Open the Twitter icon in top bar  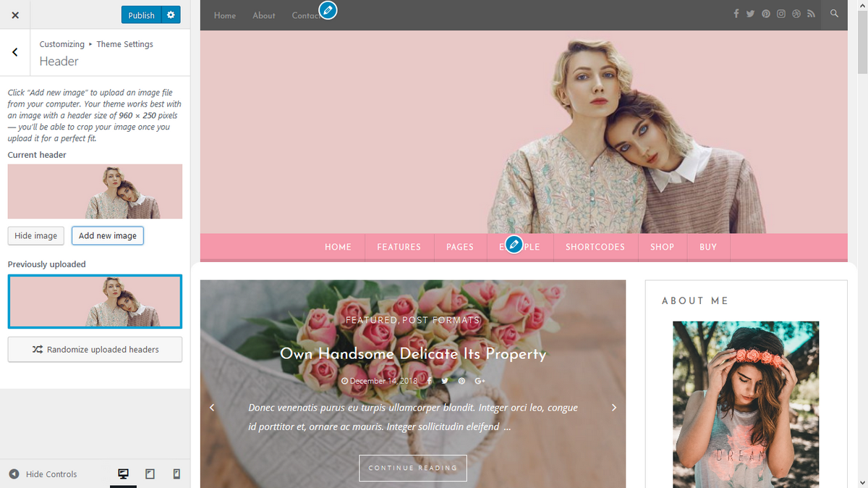coord(751,14)
